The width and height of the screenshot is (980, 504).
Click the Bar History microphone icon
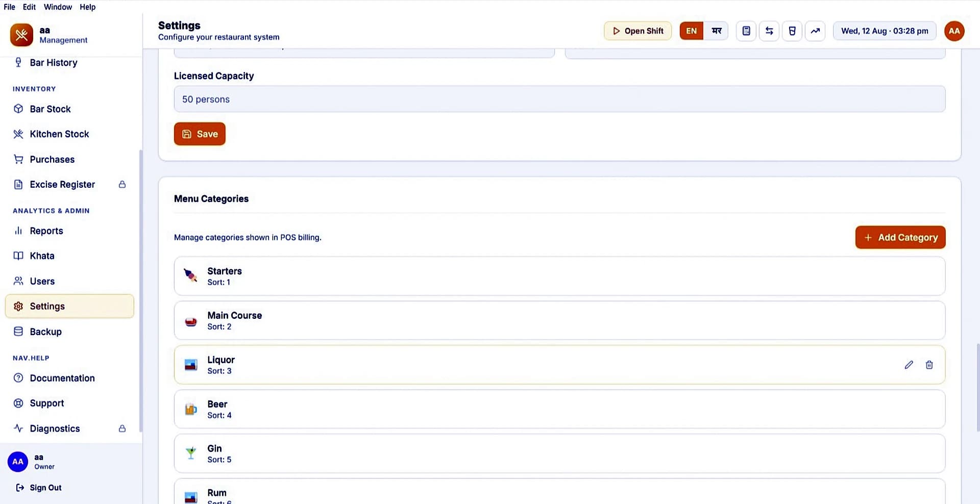18,62
